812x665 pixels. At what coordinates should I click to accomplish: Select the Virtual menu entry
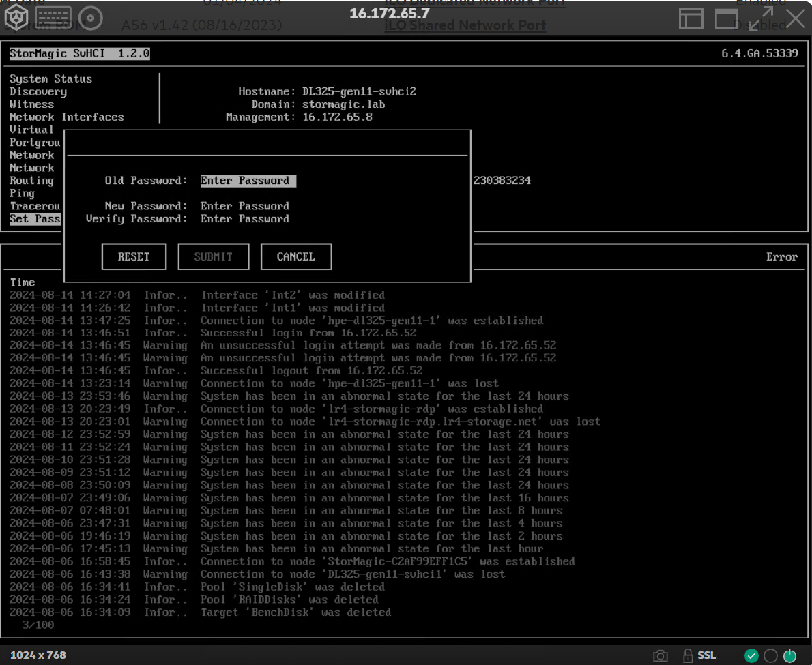click(31, 130)
